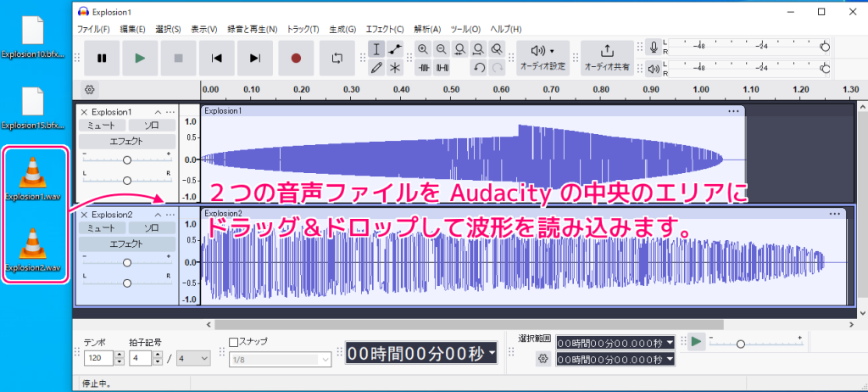
Task: Click Explosion2 track pan slider
Action: [x=127, y=283]
